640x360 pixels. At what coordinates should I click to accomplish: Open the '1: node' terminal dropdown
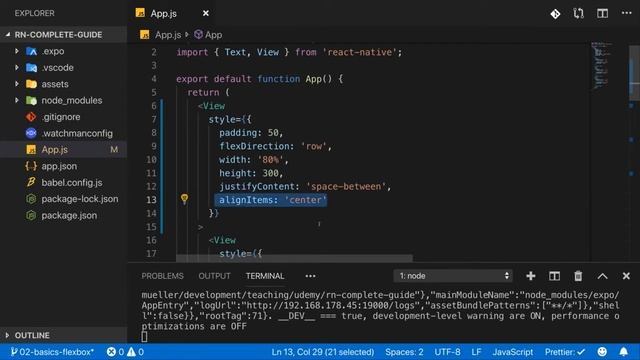pos(453,276)
